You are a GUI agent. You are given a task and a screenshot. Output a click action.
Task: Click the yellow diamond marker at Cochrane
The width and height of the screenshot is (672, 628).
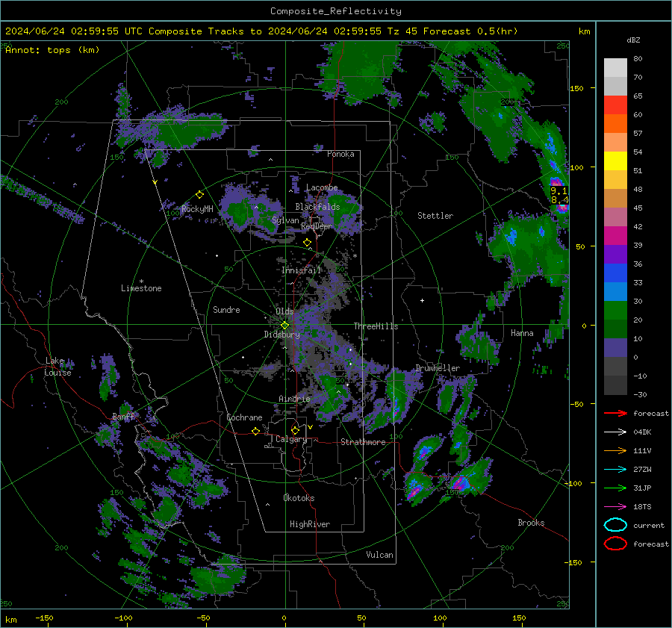255,431
